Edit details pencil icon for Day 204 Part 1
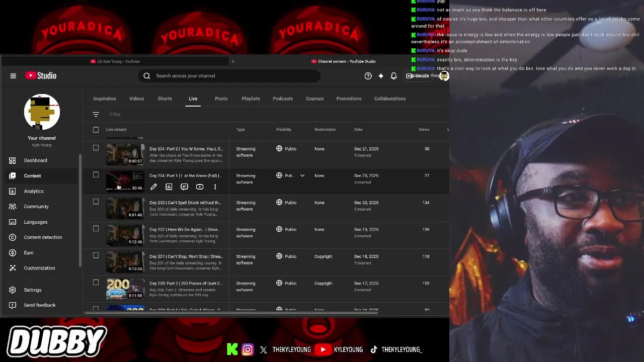The image size is (644, 362). point(153,187)
